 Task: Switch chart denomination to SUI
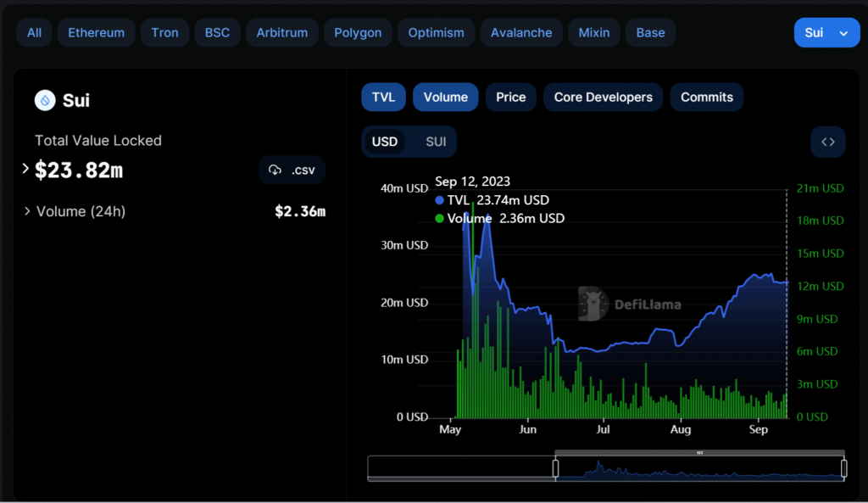tap(436, 142)
